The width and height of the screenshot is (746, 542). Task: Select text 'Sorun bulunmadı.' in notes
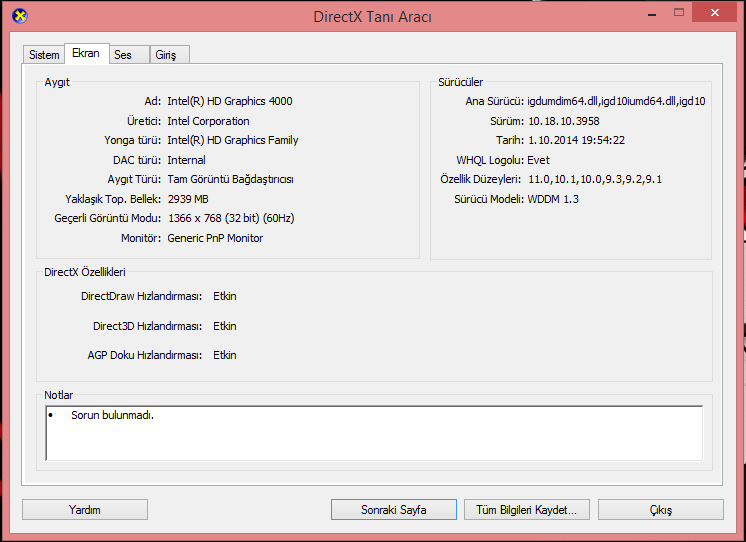click(112, 415)
